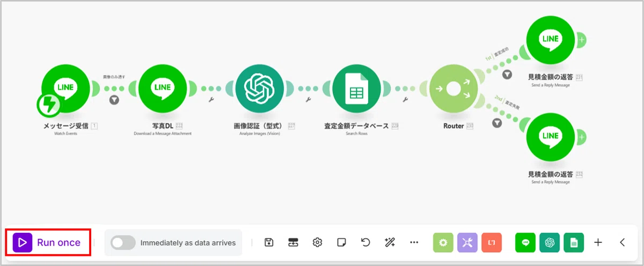Click the magic wand auto-align icon

390,242
